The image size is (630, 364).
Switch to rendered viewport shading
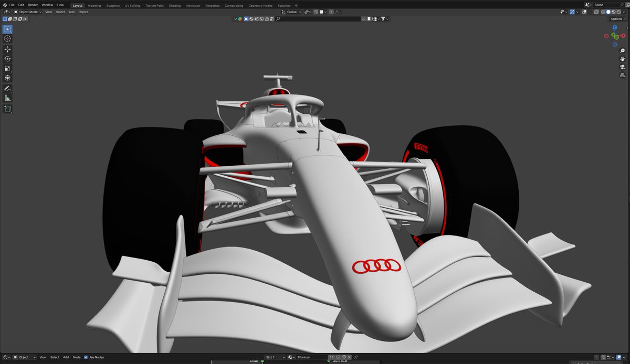coord(618,12)
